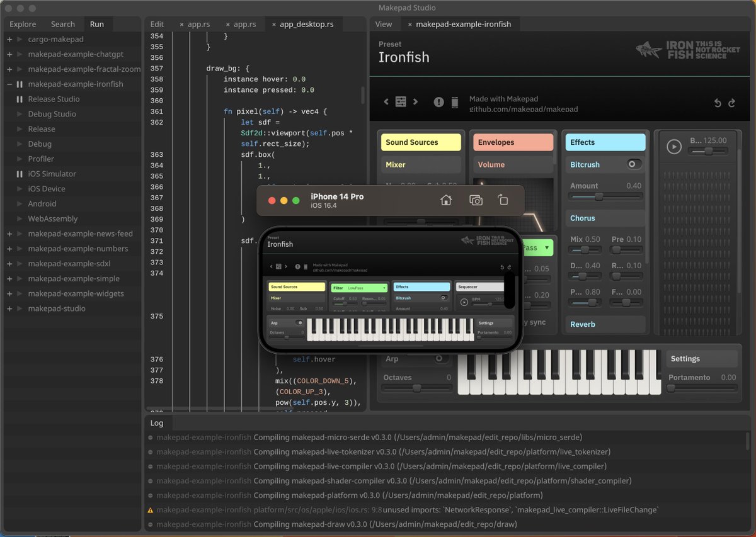
Task: Select makepad-example-widgets project row
Action: click(x=72, y=293)
